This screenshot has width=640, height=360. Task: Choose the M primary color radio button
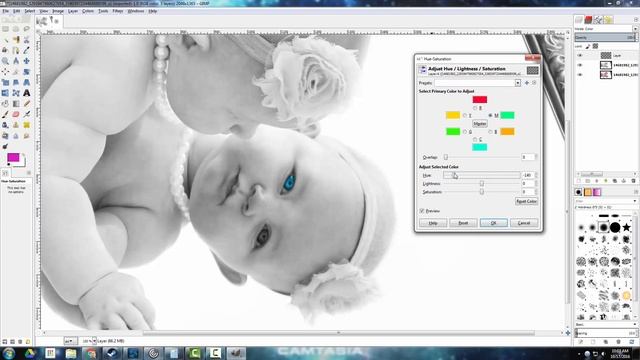pyautogui.click(x=491, y=116)
